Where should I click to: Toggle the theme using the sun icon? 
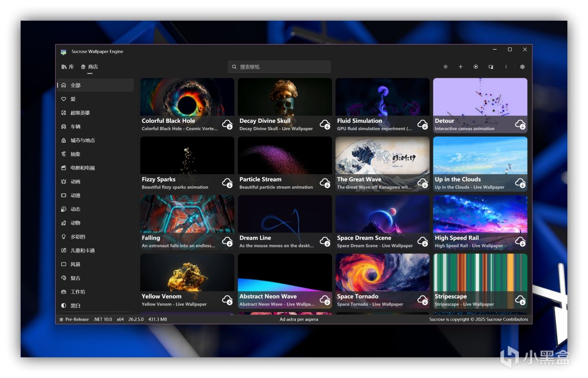click(445, 67)
